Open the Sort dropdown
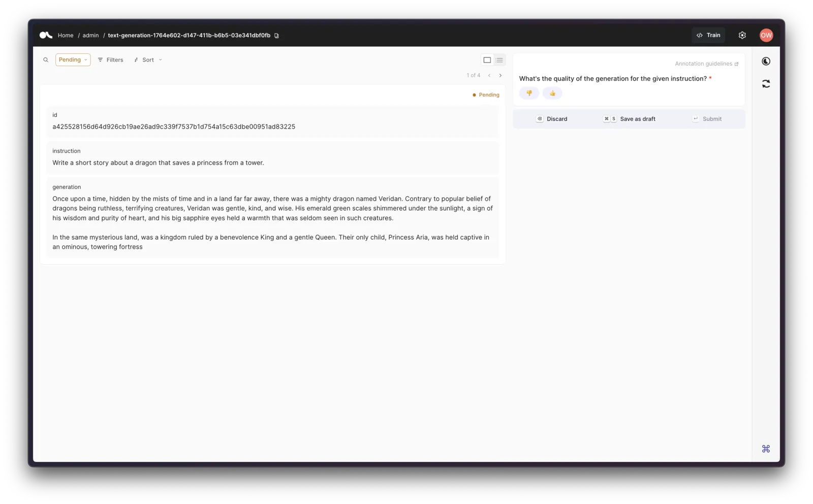Viewport: 813px width, 504px height. pyautogui.click(x=148, y=60)
